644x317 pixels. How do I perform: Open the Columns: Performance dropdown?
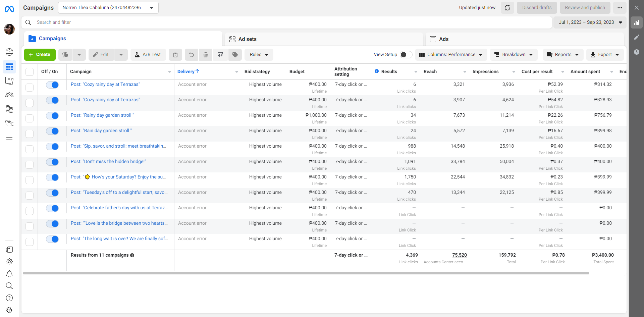tap(451, 55)
